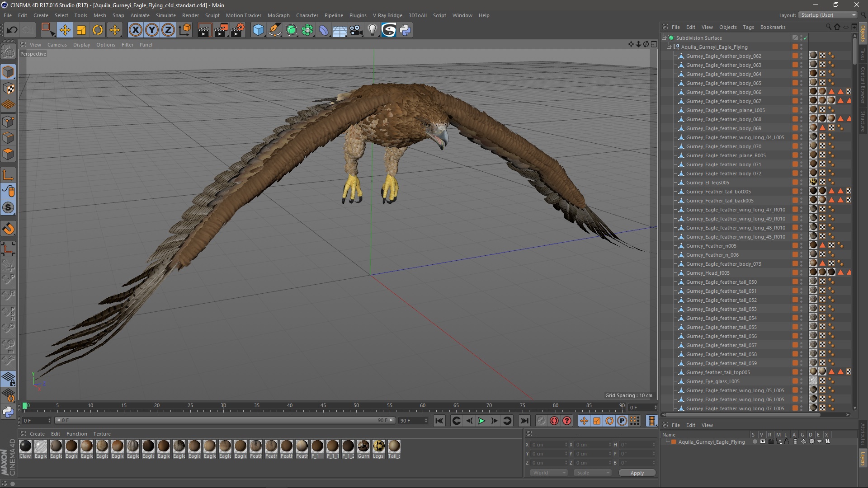The height and width of the screenshot is (488, 868).
Task: Open viewport Display menu
Action: (x=81, y=45)
